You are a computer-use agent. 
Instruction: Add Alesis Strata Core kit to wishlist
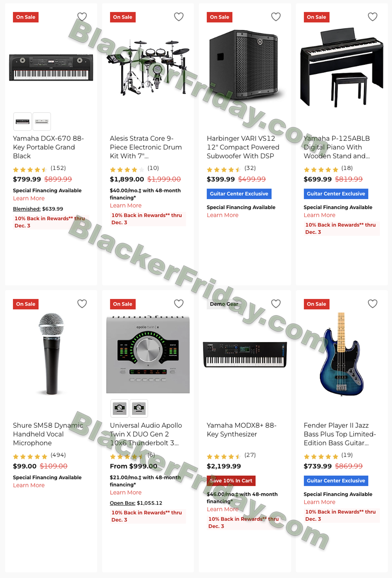click(x=179, y=17)
